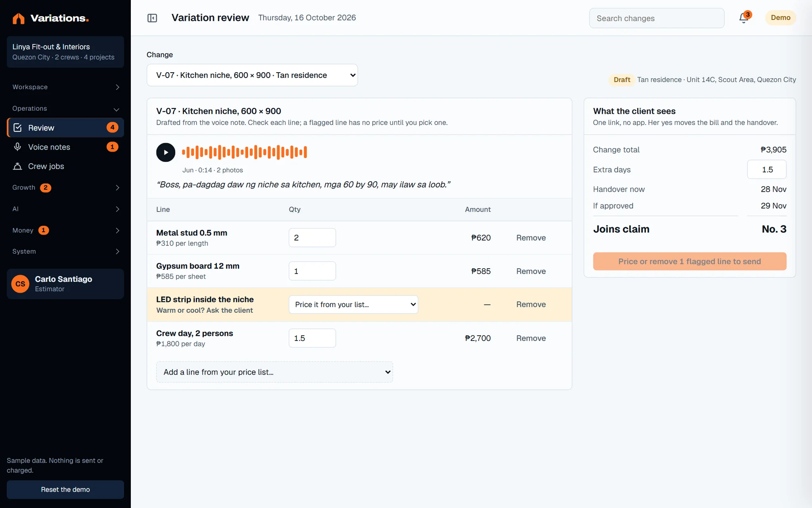Viewport: 812px width, 508px height.
Task: Remove the Metal stud 0.5 mm line
Action: (x=531, y=238)
